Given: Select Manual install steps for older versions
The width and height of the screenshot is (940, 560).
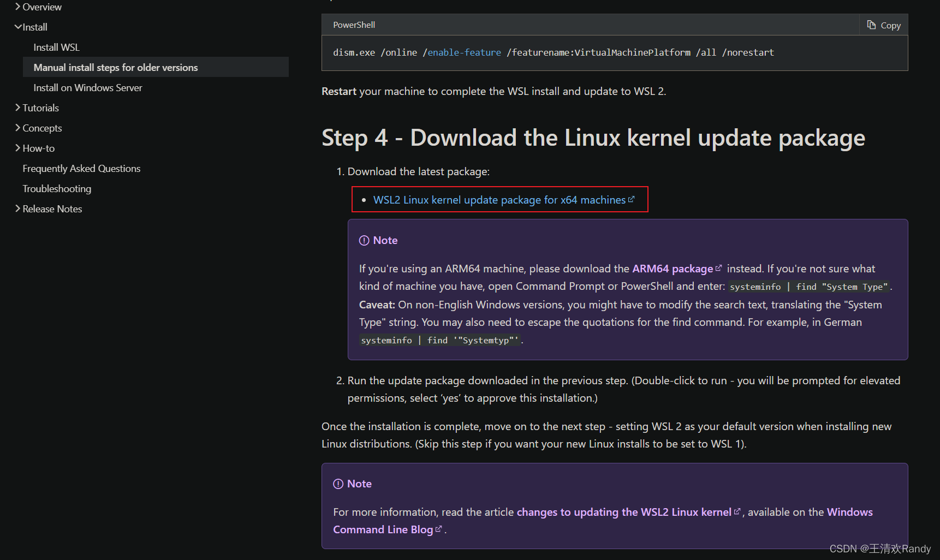Looking at the screenshot, I should (x=156, y=67).
